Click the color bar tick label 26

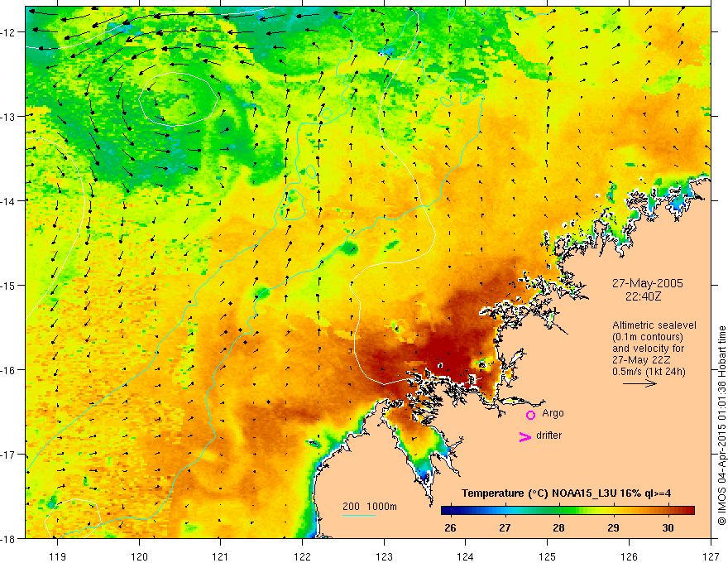point(450,527)
